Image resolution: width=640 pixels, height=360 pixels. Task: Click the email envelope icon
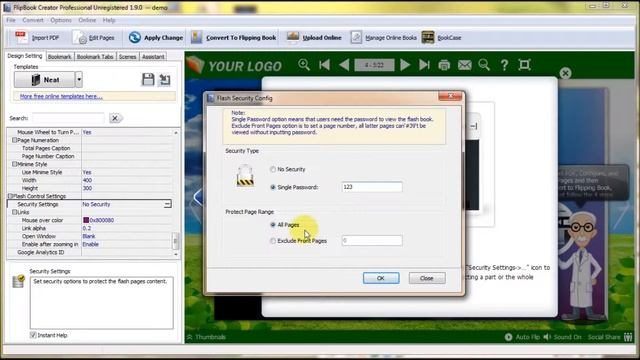pyautogui.click(x=464, y=64)
